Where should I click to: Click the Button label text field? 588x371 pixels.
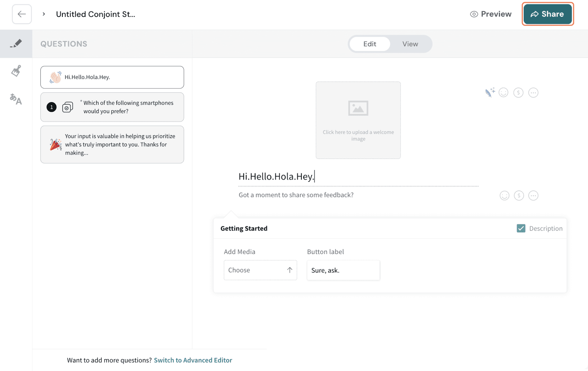pyautogui.click(x=343, y=270)
